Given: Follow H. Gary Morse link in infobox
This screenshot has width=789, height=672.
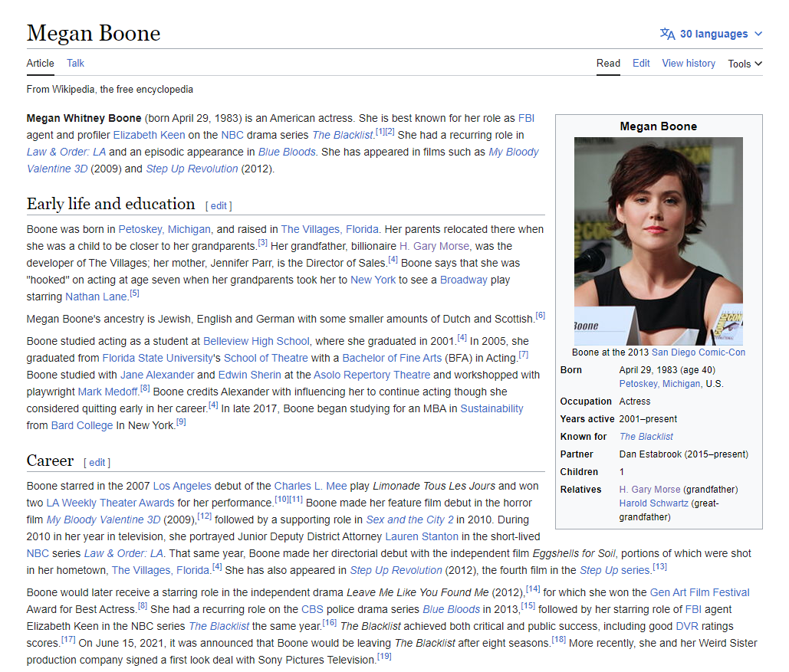Looking at the screenshot, I should click(649, 490).
